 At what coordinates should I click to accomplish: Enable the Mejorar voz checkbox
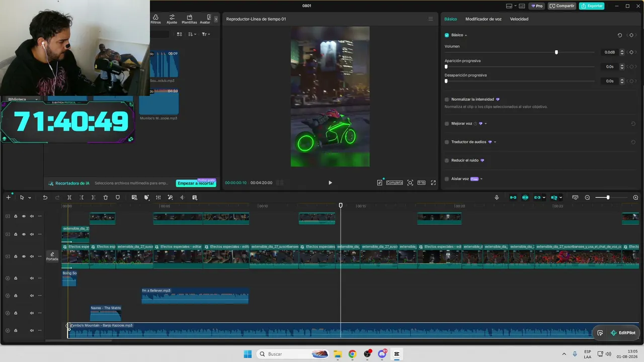coord(447,124)
